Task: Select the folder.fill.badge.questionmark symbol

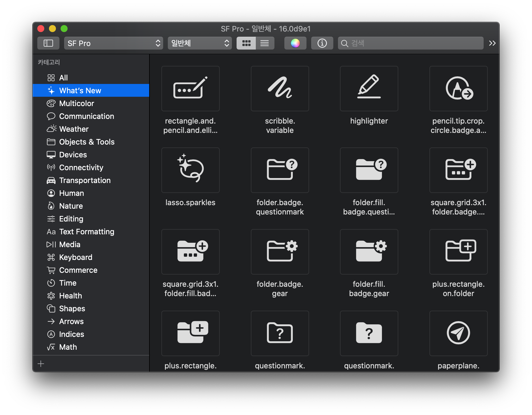Action: click(369, 170)
